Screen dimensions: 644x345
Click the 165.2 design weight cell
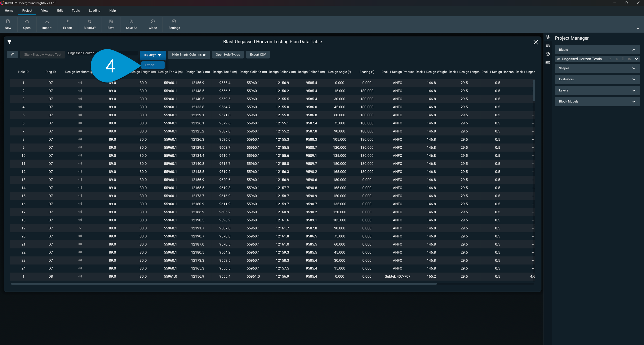pyautogui.click(x=431, y=276)
